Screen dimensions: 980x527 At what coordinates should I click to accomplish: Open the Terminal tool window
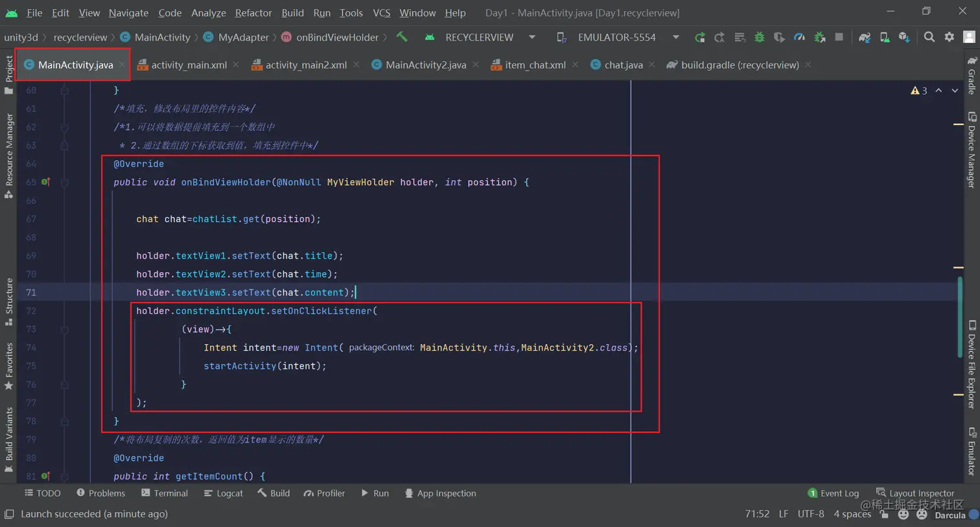pyautogui.click(x=165, y=493)
